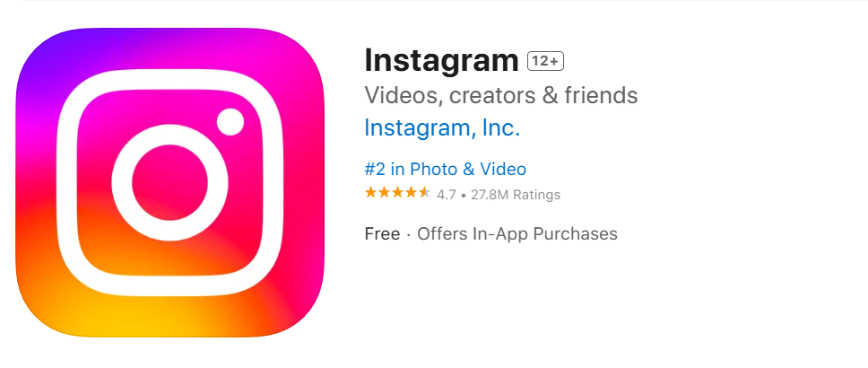Open the Instagram, Inc. developer link
This screenshot has width=868, height=368.
(442, 128)
